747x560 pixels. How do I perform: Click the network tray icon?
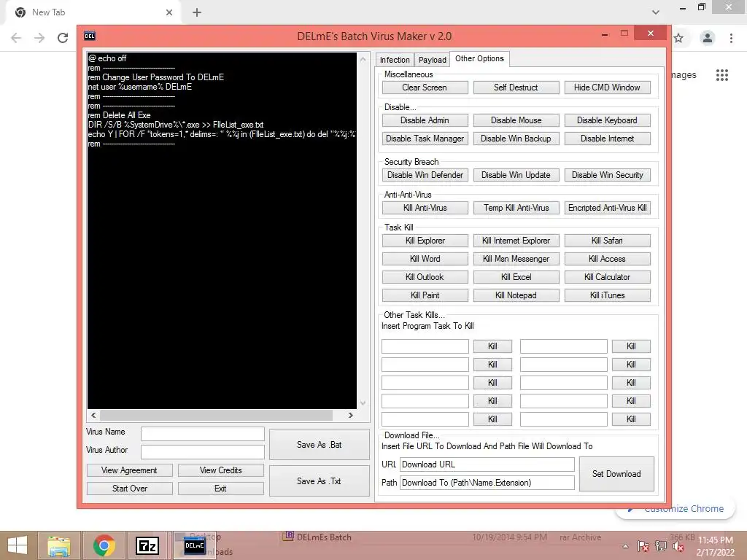[661, 546]
